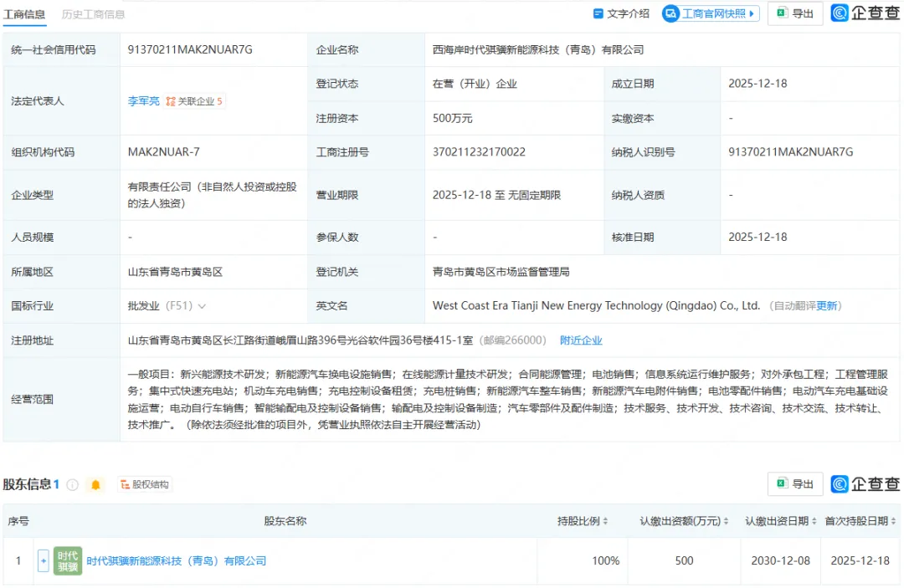The height and width of the screenshot is (588, 904).
Task: Open the 股权结构 equity structure view
Action: tap(144, 484)
